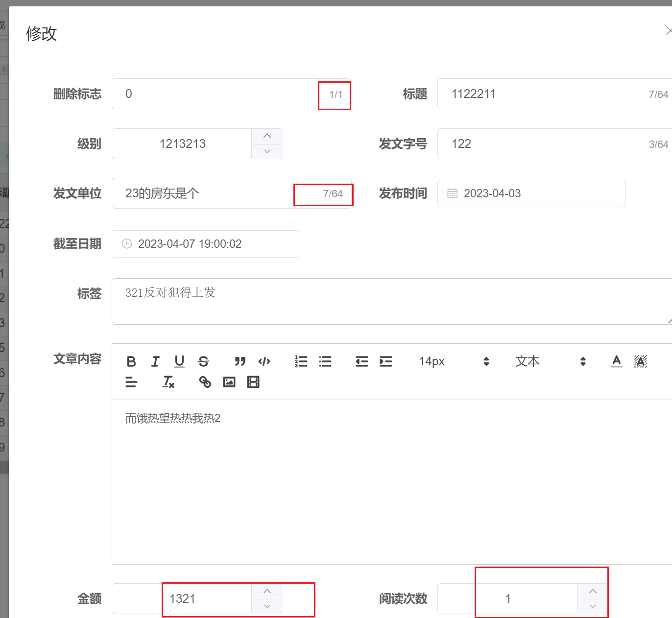Viewport: 672px width, 618px height.
Task: Open the 发布时间 date picker
Action: pos(531,193)
